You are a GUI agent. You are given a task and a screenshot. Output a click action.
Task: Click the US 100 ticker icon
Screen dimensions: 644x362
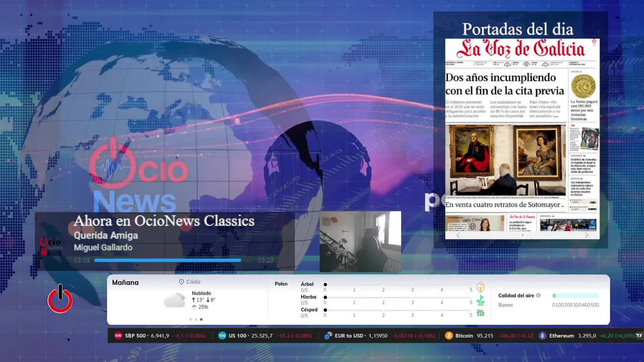[x=222, y=336]
